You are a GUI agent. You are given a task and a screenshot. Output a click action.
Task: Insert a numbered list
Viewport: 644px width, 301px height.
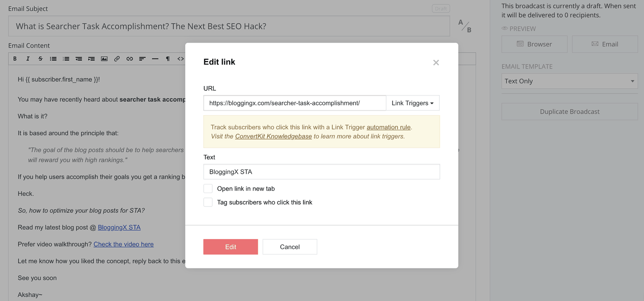point(66,58)
